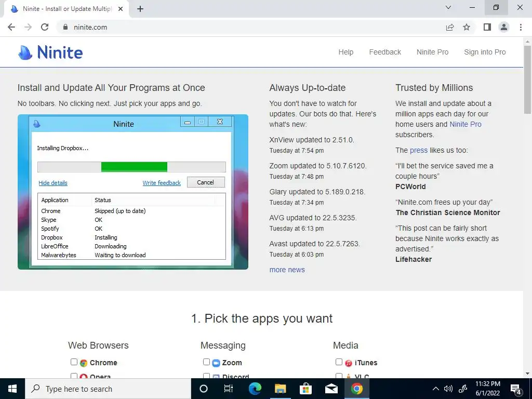Viewport: 532px width, 399px height.
Task: Check the iTunes checkbox under Media
Action: 339,362
